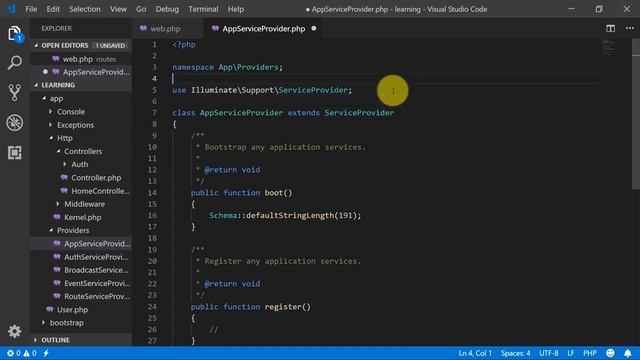Image resolution: width=640 pixels, height=360 pixels.
Task: Open HomeController file in tree
Action: (x=81, y=191)
